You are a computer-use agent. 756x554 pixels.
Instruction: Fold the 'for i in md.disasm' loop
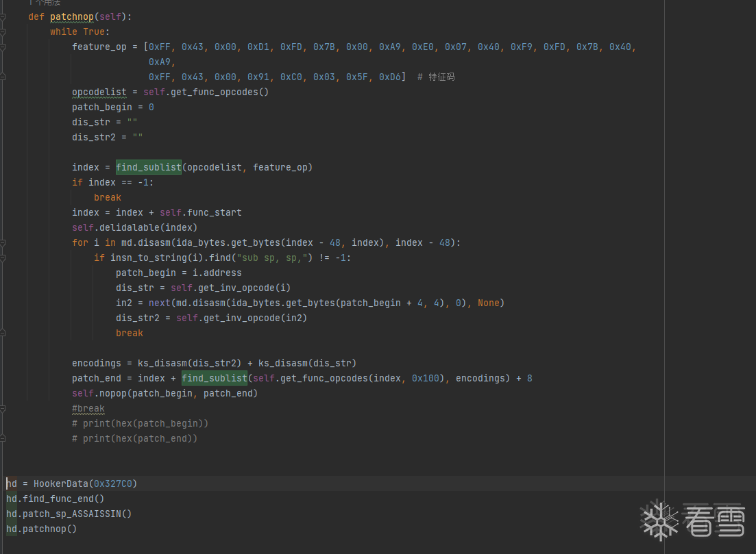click(3, 242)
